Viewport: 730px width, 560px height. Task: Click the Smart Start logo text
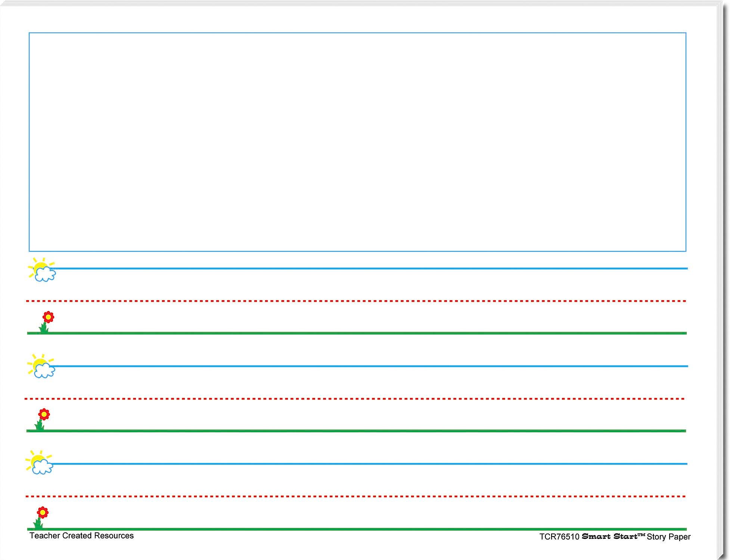613,536
